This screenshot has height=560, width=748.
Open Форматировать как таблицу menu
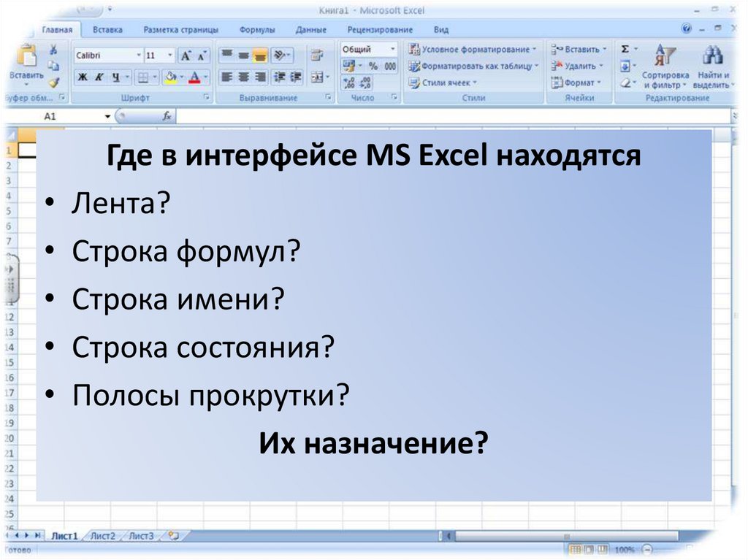click(473, 66)
